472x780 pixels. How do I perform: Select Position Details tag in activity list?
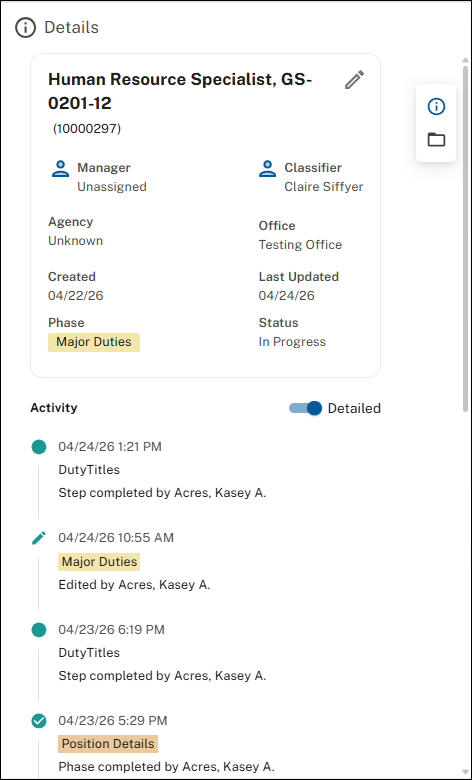click(x=108, y=744)
